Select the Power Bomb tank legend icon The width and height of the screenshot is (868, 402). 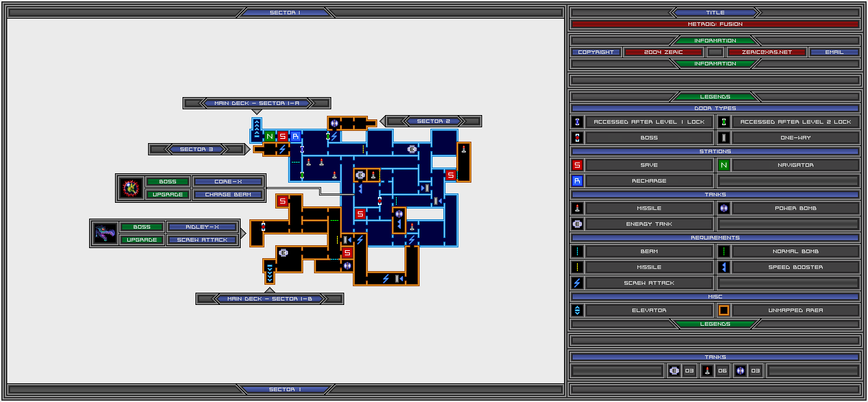(724, 209)
